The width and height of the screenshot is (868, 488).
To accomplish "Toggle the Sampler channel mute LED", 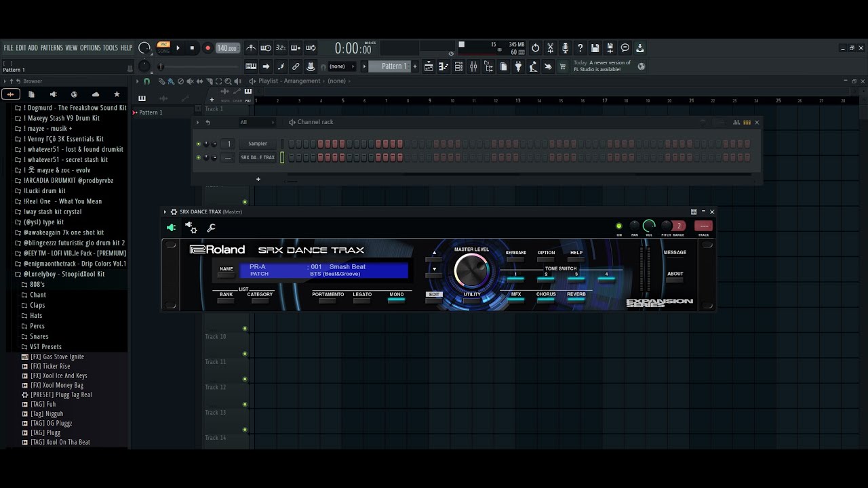I will [199, 144].
